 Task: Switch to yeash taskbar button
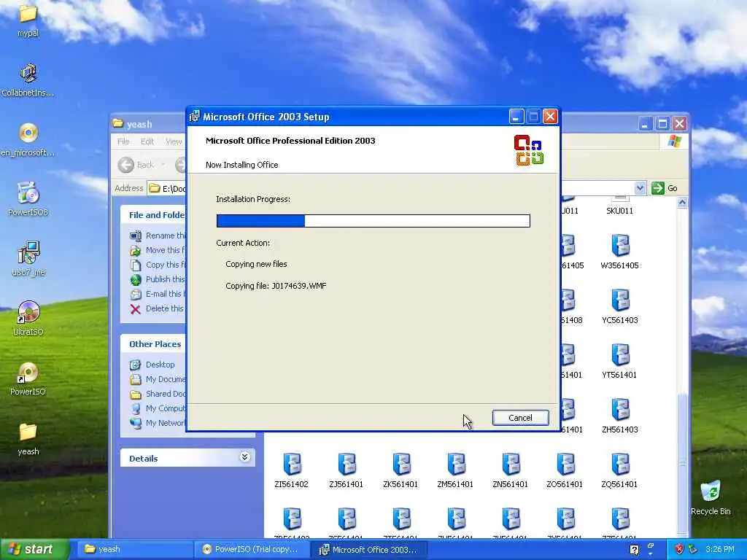[x=134, y=550]
